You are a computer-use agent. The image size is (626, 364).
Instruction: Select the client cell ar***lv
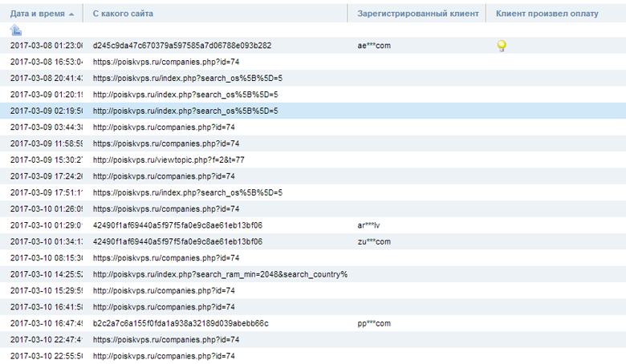point(368,225)
